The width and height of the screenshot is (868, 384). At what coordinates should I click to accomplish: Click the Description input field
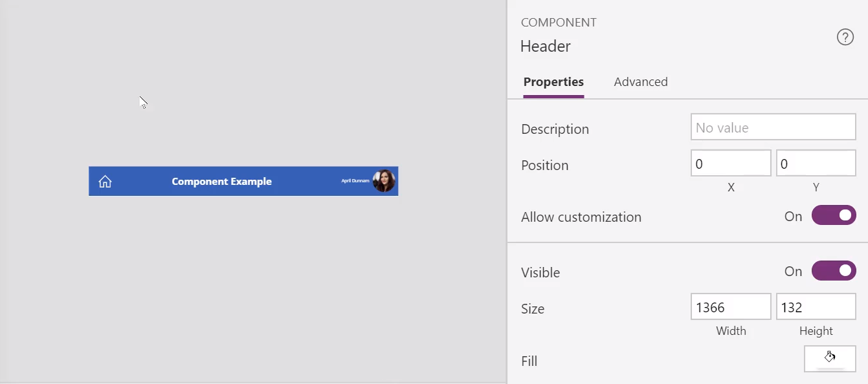pos(773,127)
